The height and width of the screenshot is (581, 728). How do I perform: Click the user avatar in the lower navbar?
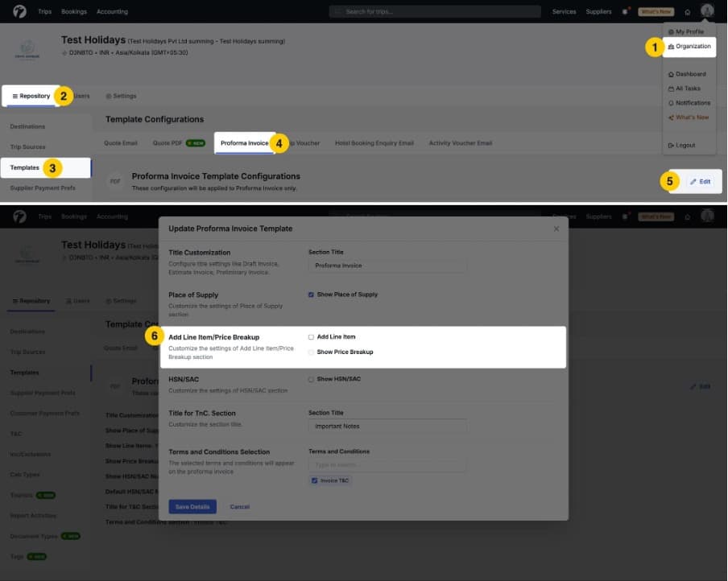pos(706,216)
